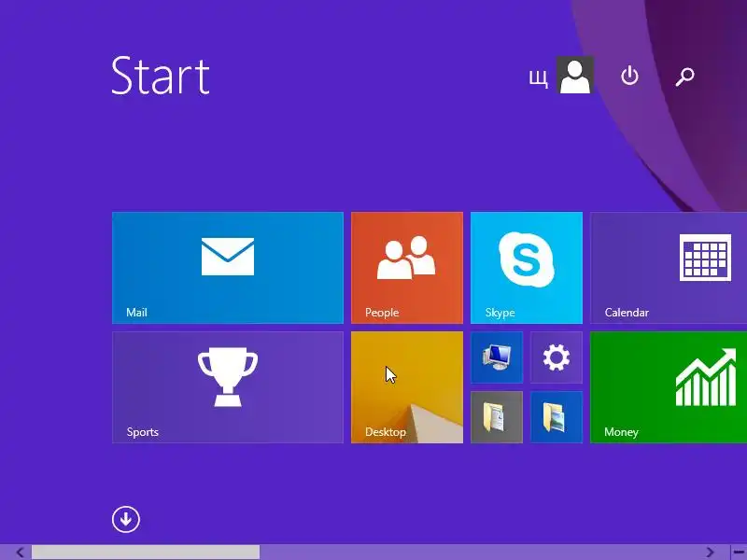Screen dimensions: 747x560
Task: Click the scrollbar left arrow
Action: pyautogui.click(x=20, y=553)
